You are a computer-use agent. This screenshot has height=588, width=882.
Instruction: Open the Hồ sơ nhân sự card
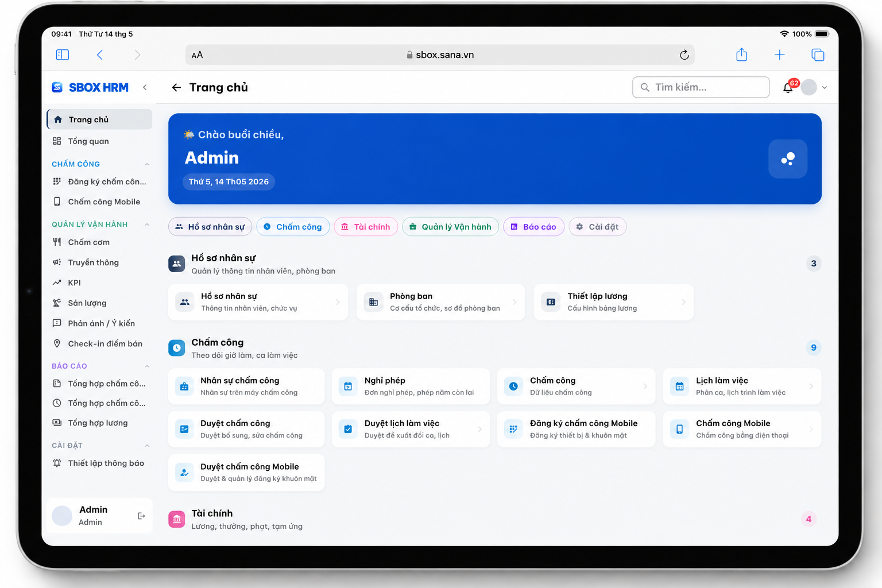point(258,302)
